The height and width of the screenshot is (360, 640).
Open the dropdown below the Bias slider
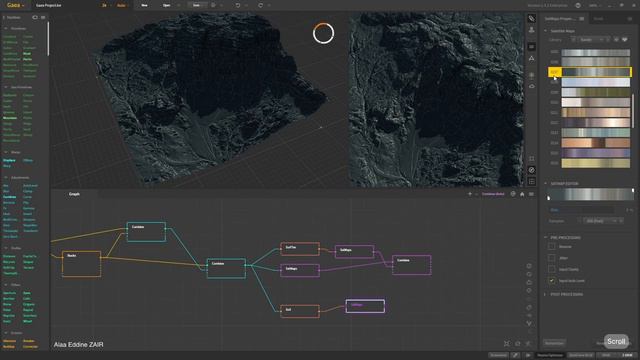pos(603,221)
